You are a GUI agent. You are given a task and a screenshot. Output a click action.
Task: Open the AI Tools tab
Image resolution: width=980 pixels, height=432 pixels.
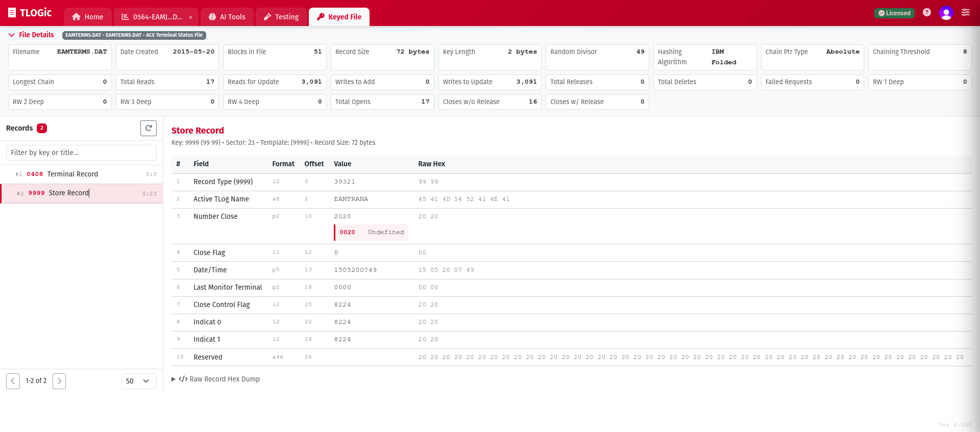227,17
